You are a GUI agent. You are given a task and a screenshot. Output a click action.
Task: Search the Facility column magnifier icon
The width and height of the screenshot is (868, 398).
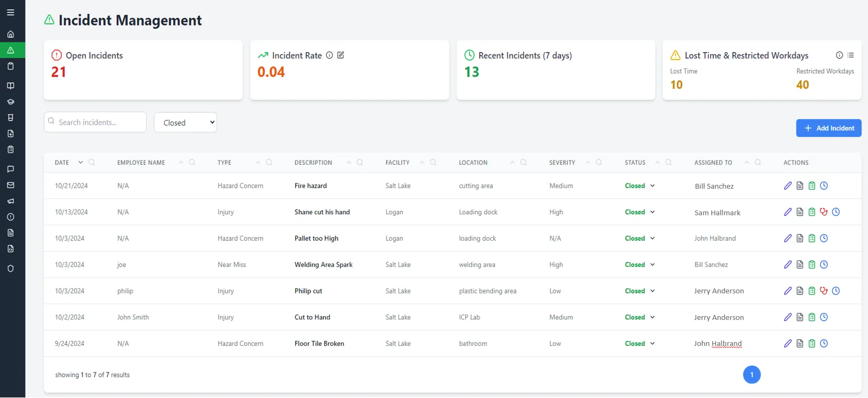pyautogui.click(x=433, y=162)
